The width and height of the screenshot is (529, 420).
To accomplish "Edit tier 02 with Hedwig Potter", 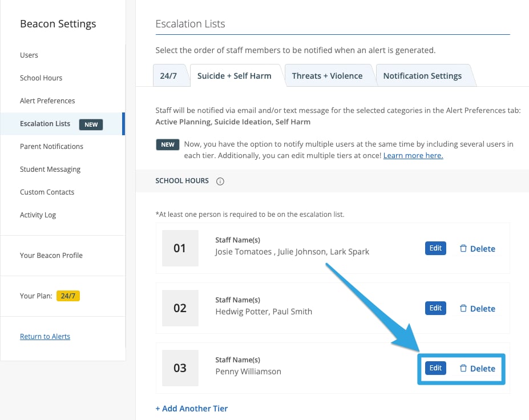I will 435,308.
